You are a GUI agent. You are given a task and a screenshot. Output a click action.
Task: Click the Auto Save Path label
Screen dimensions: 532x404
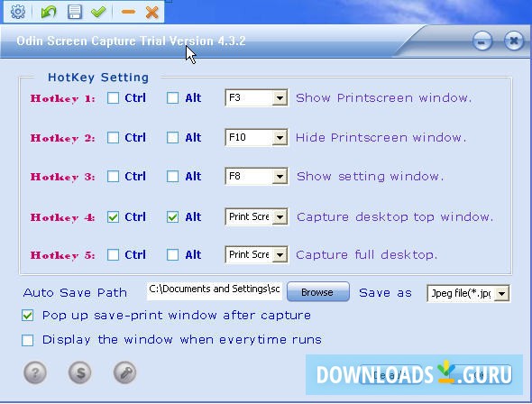[x=75, y=293]
